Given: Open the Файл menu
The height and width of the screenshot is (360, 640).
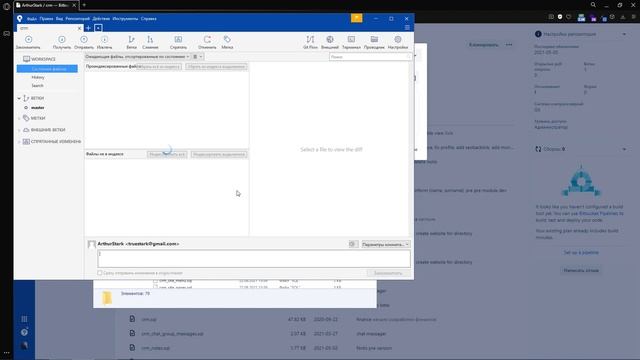Looking at the screenshot, I should (x=31, y=19).
